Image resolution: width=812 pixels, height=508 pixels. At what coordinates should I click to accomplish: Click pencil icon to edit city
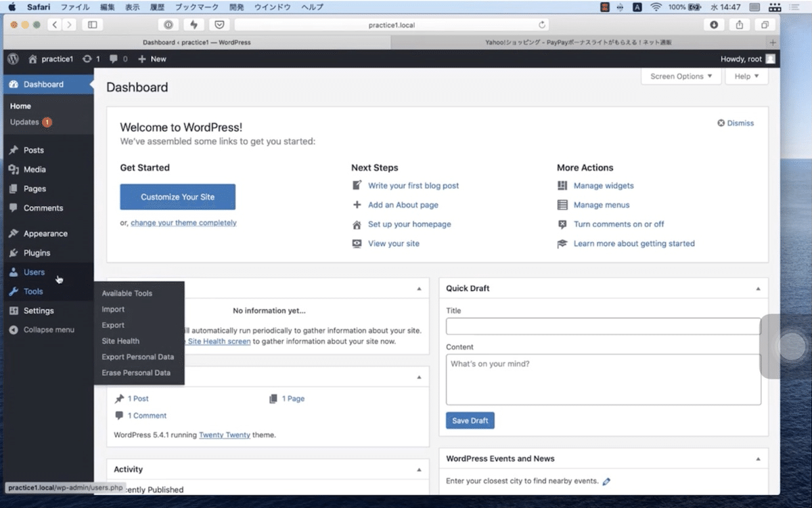click(x=606, y=482)
